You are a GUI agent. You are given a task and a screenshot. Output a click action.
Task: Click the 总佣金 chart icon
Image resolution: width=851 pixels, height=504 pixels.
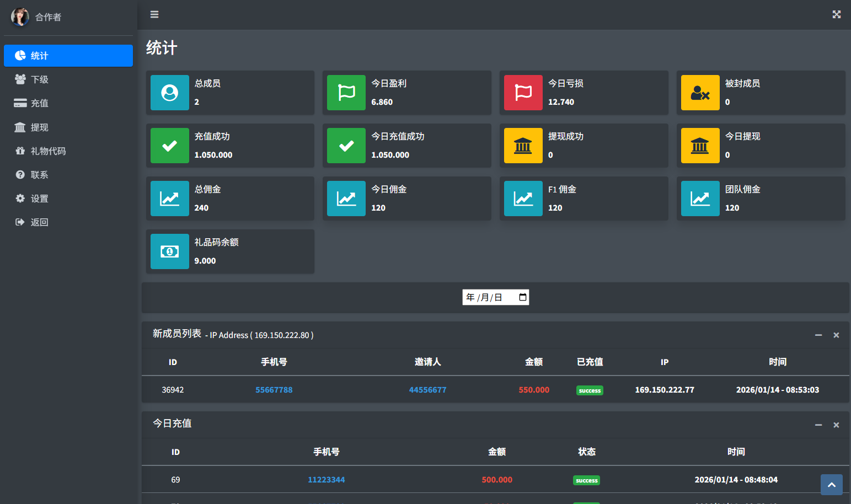coord(170,199)
